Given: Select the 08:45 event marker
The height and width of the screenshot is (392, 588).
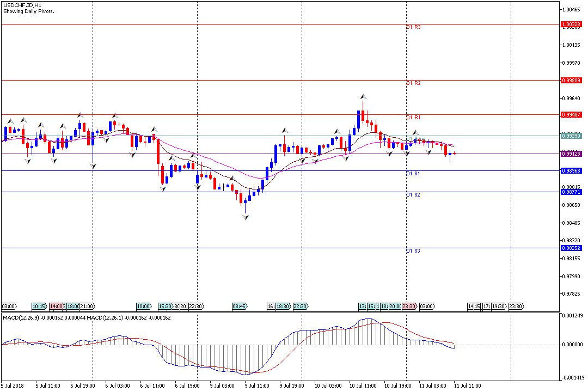Looking at the screenshot, I should coord(240,307).
